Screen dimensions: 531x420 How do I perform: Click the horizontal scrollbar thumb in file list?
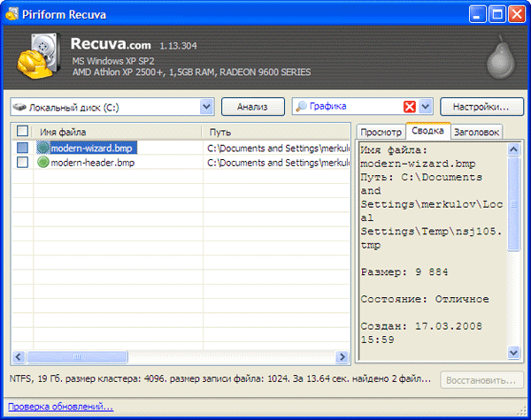point(77,357)
